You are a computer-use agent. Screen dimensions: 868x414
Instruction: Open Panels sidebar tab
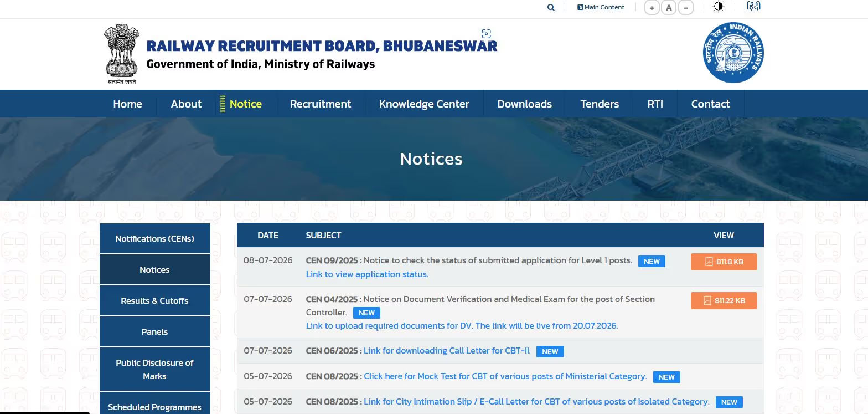coord(155,331)
